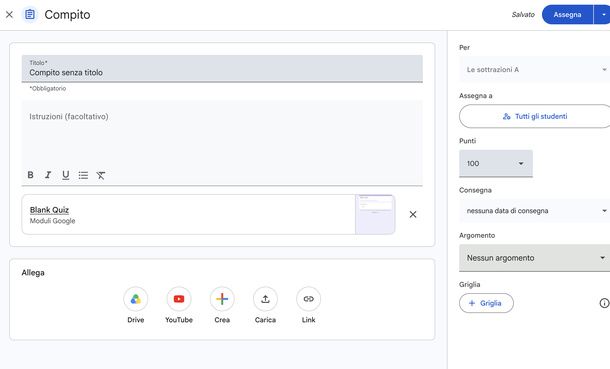
Task: Click the Titolo input field
Action: (222, 69)
